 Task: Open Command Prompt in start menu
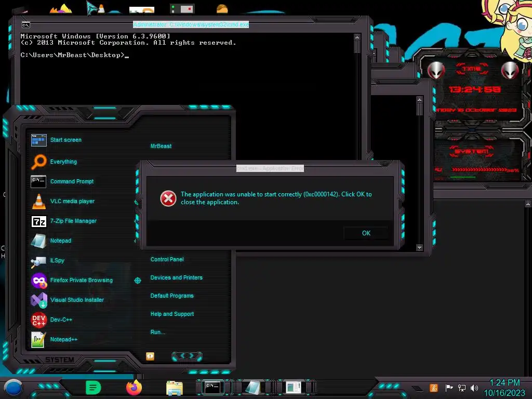coord(62,181)
